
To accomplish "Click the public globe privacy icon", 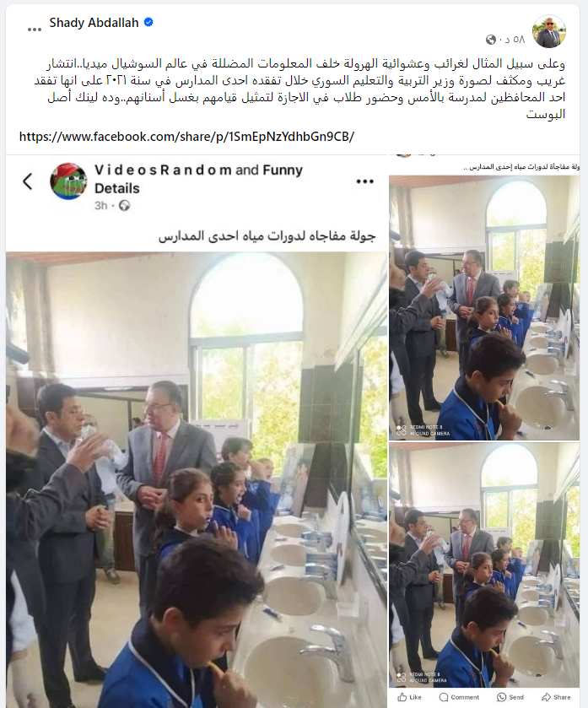I will pos(491,40).
